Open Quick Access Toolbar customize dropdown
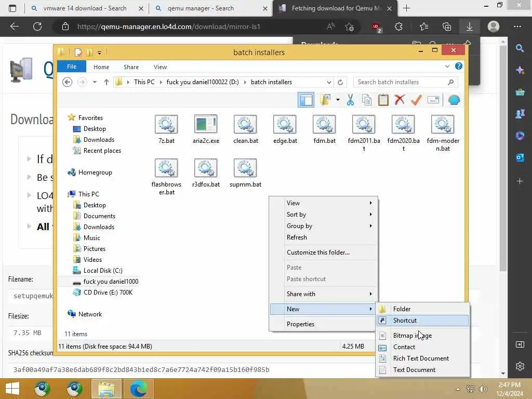 point(99,52)
